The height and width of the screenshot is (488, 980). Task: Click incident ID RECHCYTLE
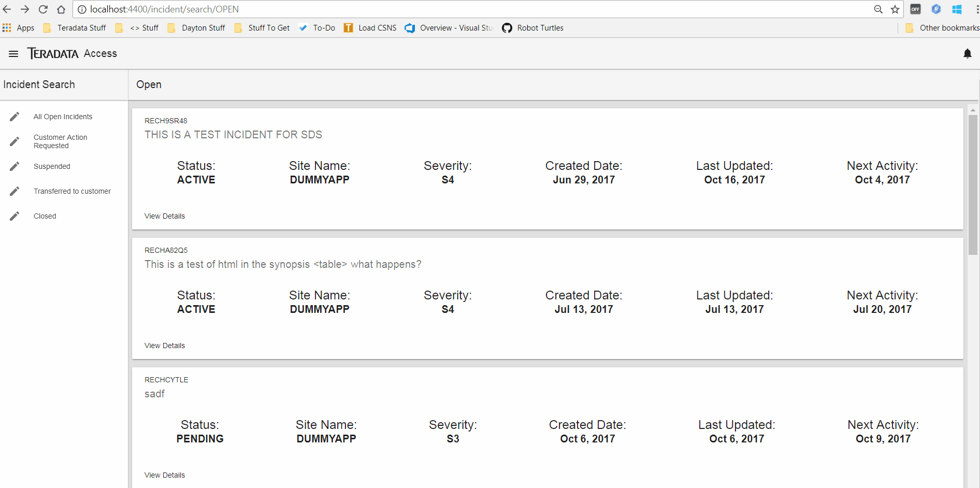coord(166,380)
